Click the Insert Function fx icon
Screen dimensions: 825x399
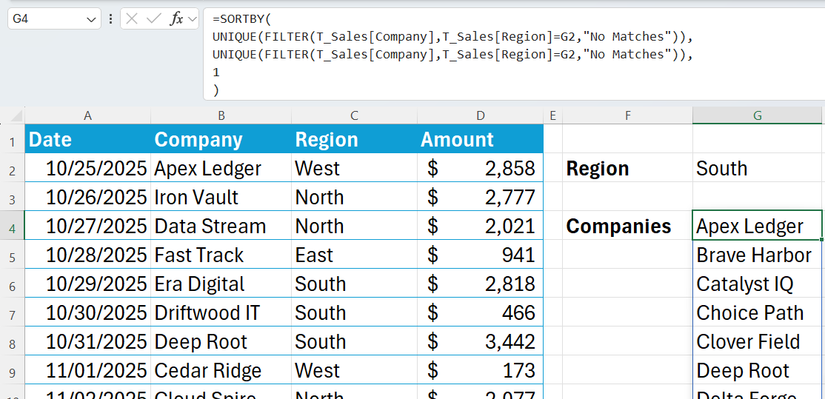[176, 19]
